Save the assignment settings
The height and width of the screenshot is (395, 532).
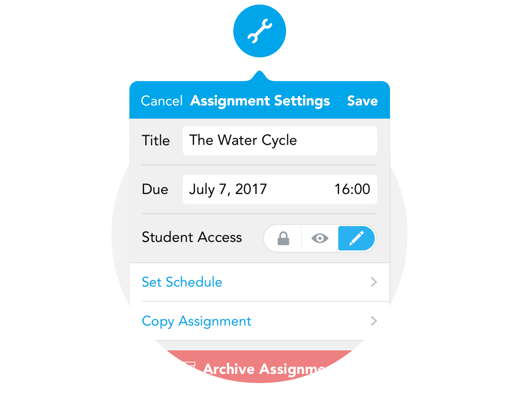[x=362, y=101]
